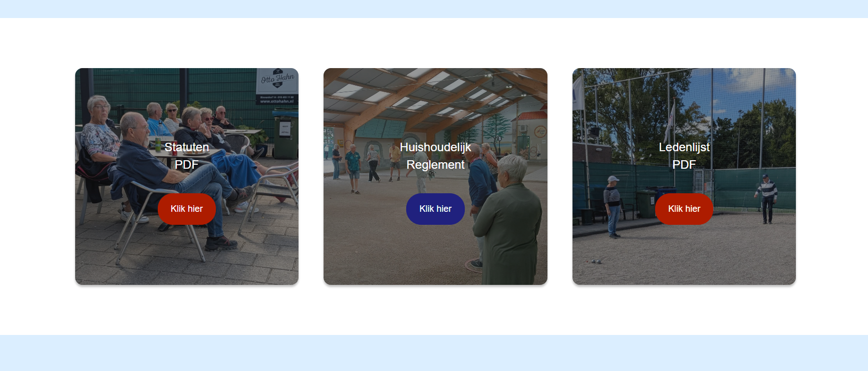Image resolution: width=868 pixels, height=371 pixels.
Task: Click the Otto Hahn sign in the terrace photo
Action: pos(277,87)
